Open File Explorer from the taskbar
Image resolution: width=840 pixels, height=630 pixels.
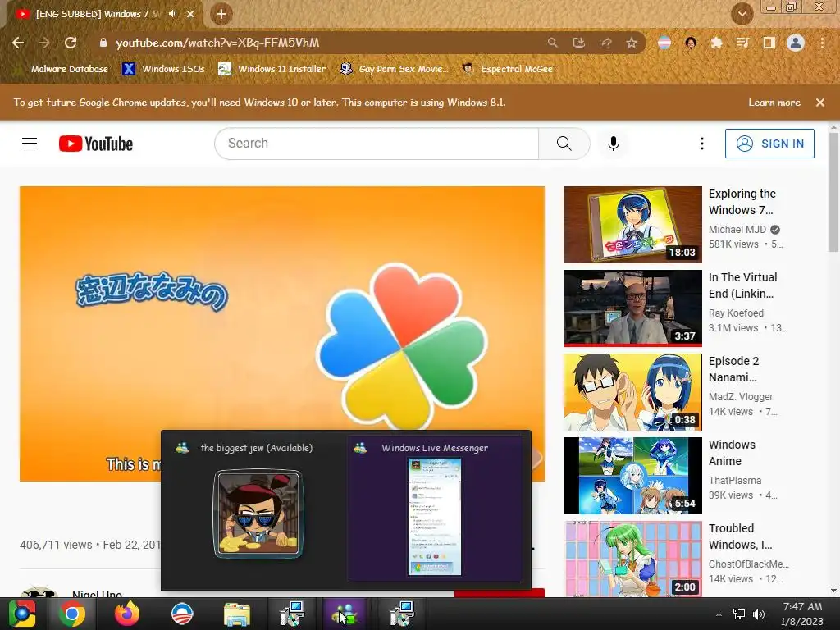[236, 614]
